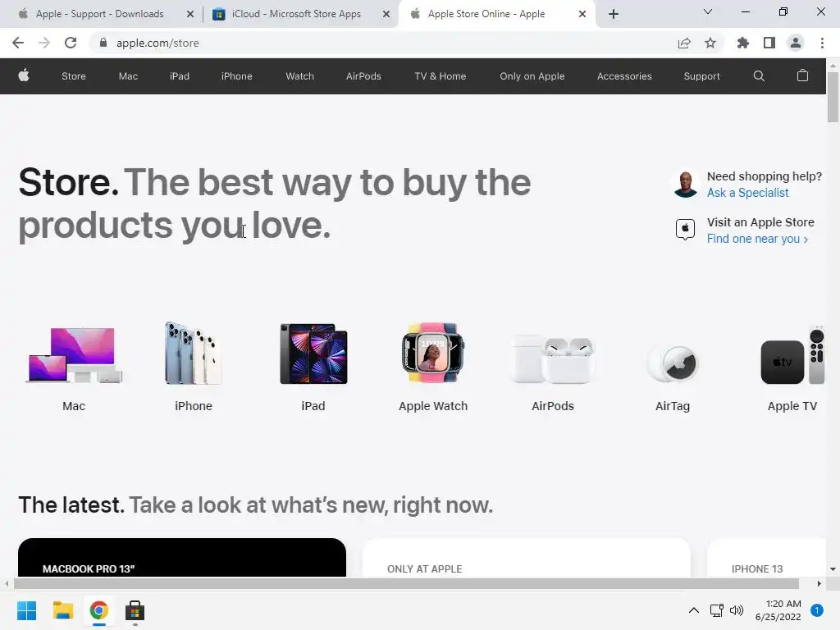Click the specialist avatar photo
Screen dimensions: 840x630
coord(685,184)
